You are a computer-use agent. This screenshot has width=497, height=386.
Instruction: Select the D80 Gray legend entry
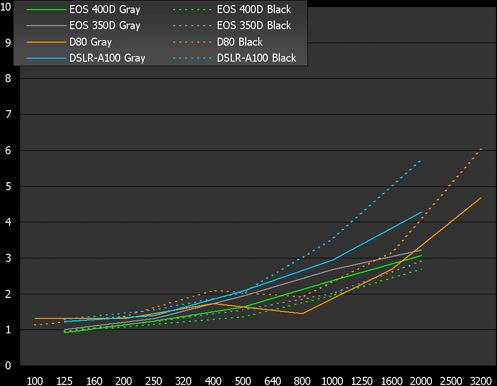pyautogui.click(x=69, y=42)
